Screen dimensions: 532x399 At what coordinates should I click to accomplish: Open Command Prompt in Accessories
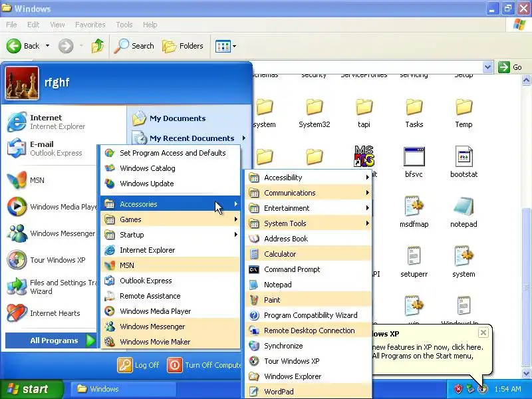(308, 269)
